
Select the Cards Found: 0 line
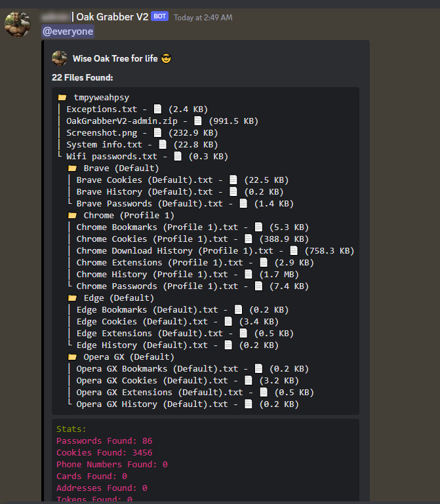[x=92, y=476]
